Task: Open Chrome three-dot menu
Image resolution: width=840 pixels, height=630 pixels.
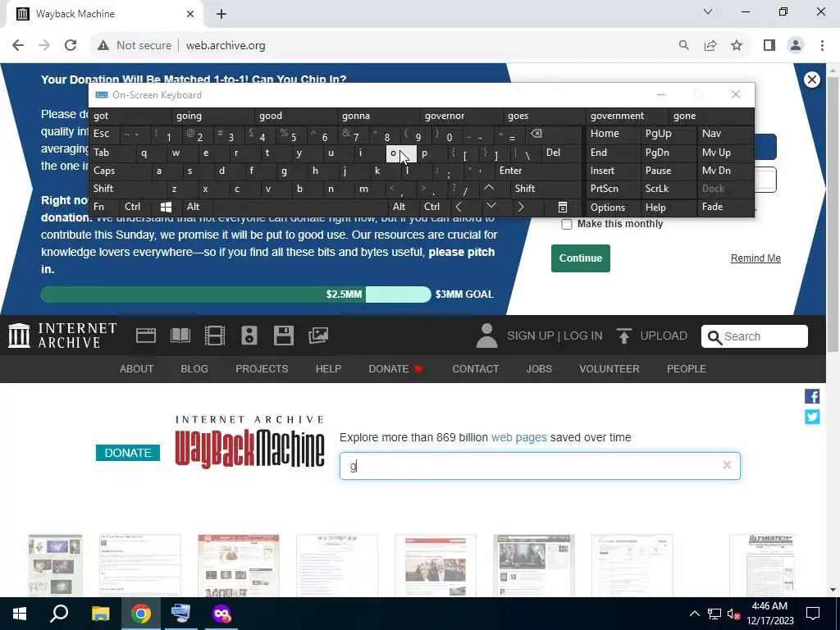Action: point(822,46)
